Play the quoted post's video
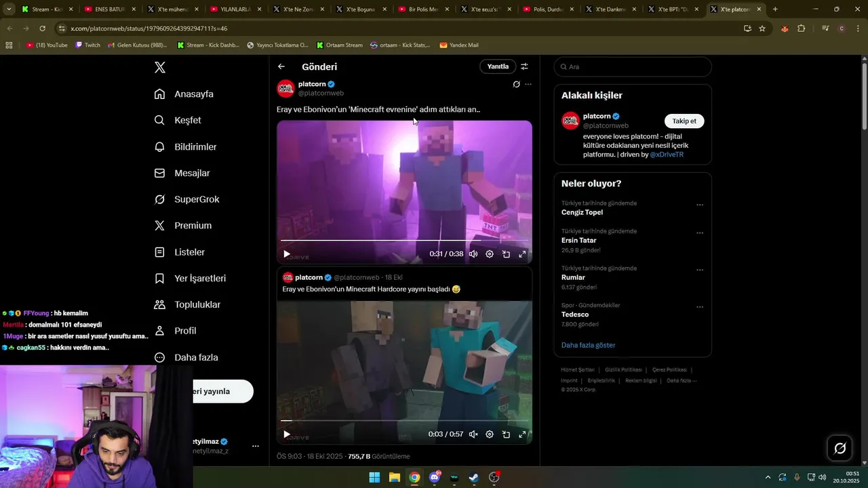Viewport: 868px width, 488px height. coord(286,434)
